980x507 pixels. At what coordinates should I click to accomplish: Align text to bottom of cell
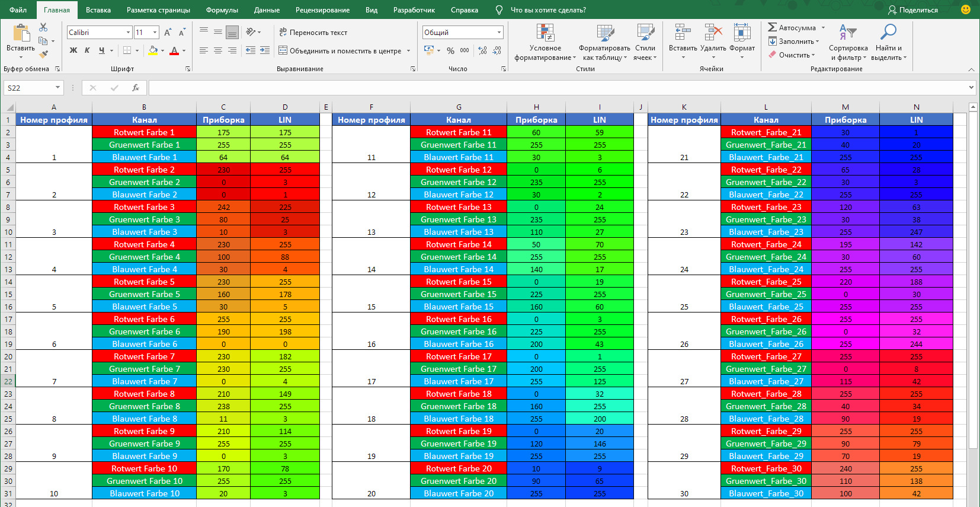(232, 32)
